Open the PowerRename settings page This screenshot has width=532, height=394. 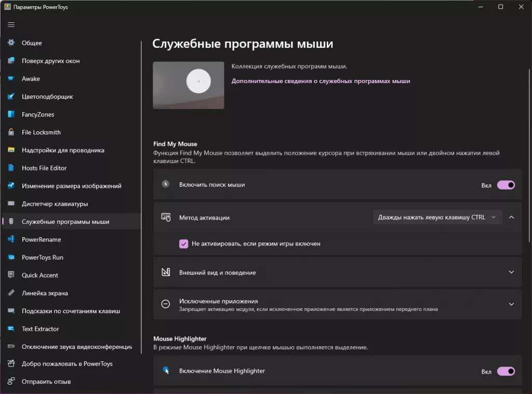pyautogui.click(x=41, y=239)
